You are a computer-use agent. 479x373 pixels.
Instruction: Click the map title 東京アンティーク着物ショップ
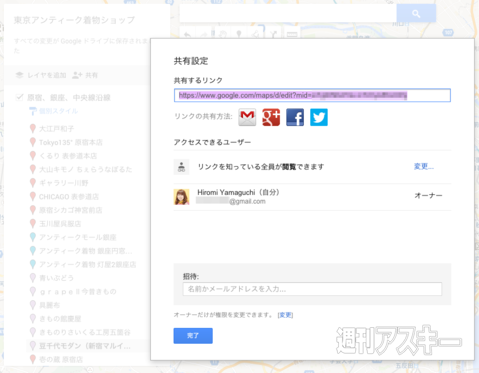[x=74, y=20]
